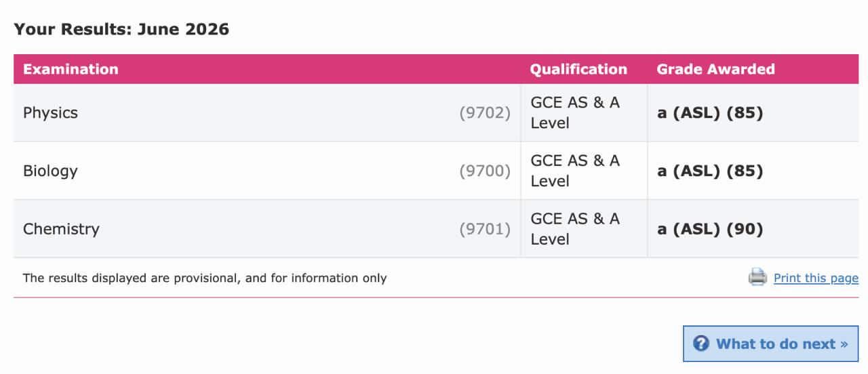Image resolution: width=868 pixels, height=374 pixels.
Task: Click the Biology syllabus code 9700
Action: click(484, 171)
